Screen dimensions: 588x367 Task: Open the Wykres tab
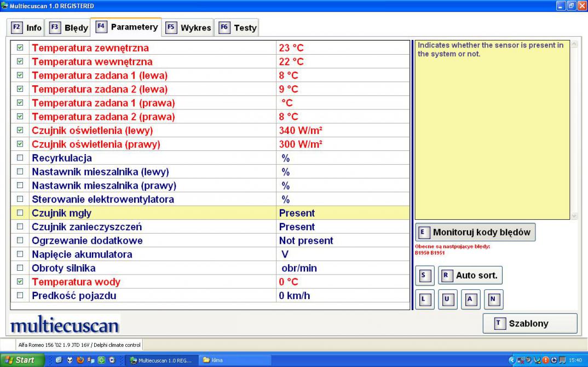coord(189,27)
